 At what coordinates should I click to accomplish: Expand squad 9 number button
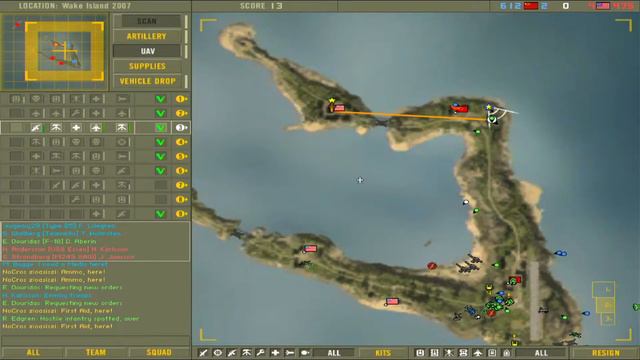pos(182,214)
